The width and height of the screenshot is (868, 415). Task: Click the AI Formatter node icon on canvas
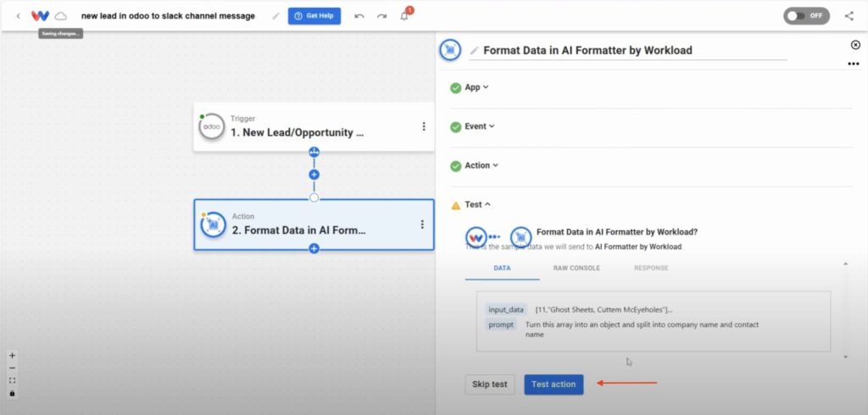[213, 224]
